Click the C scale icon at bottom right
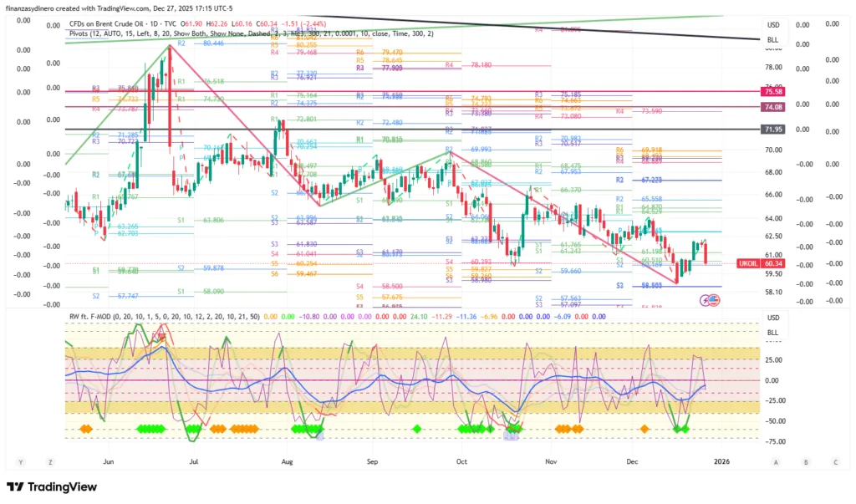Image resolution: width=856 pixels, height=504 pixels. click(835, 461)
